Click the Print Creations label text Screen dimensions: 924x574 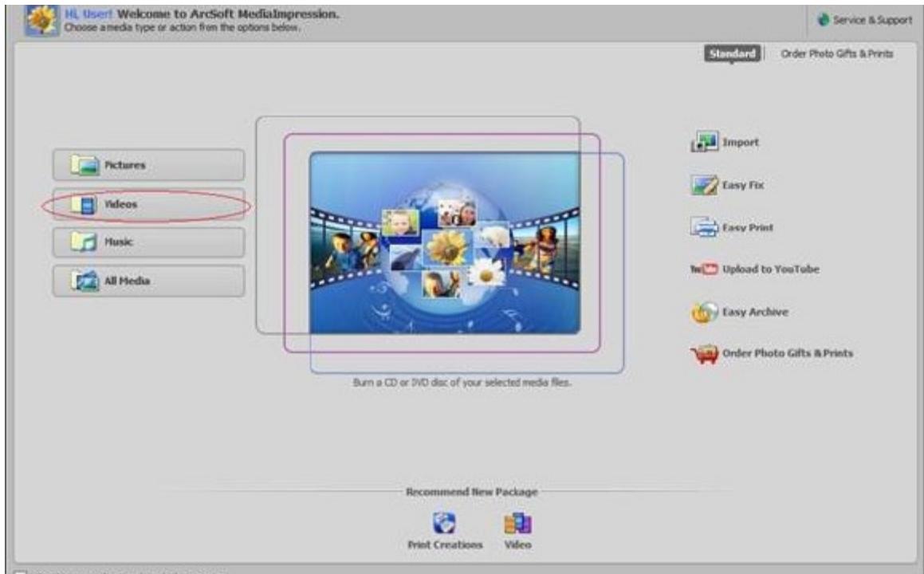[x=445, y=545]
